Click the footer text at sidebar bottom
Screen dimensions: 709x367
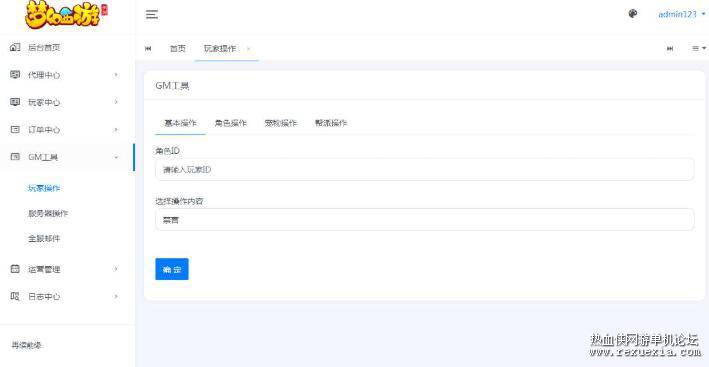click(x=26, y=345)
